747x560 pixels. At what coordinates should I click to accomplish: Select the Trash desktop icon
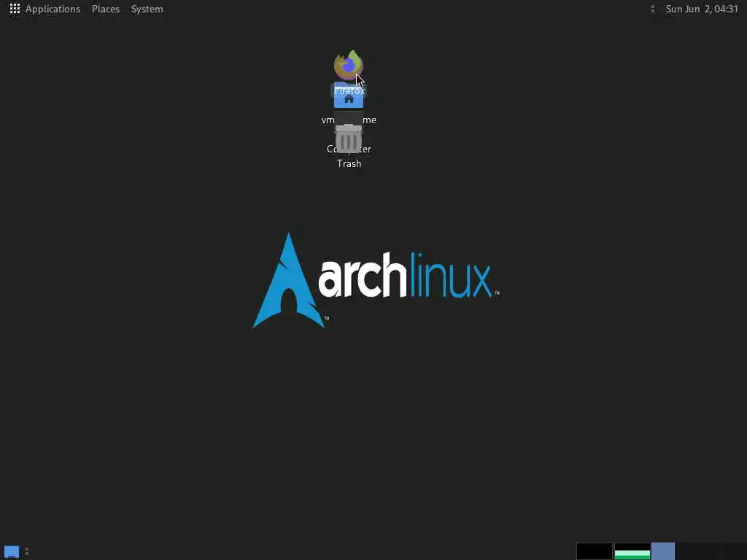click(349, 139)
